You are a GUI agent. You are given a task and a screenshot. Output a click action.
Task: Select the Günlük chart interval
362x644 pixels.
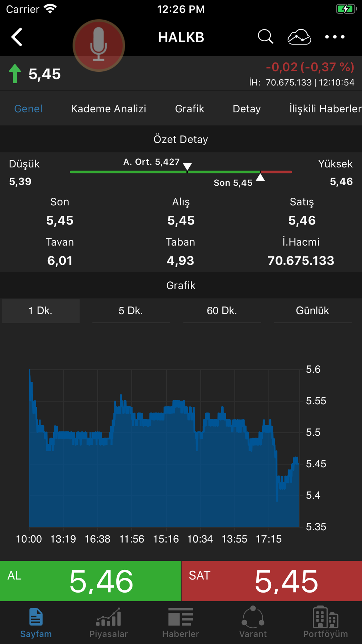tap(312, 311)
